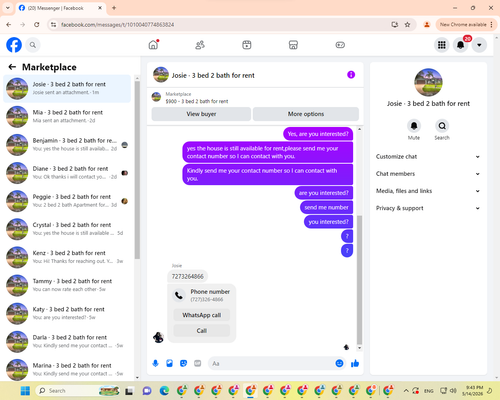500x400 pixels.
Task: Click the 7273264866 message bubble
Action: click(x=187, y=276)
